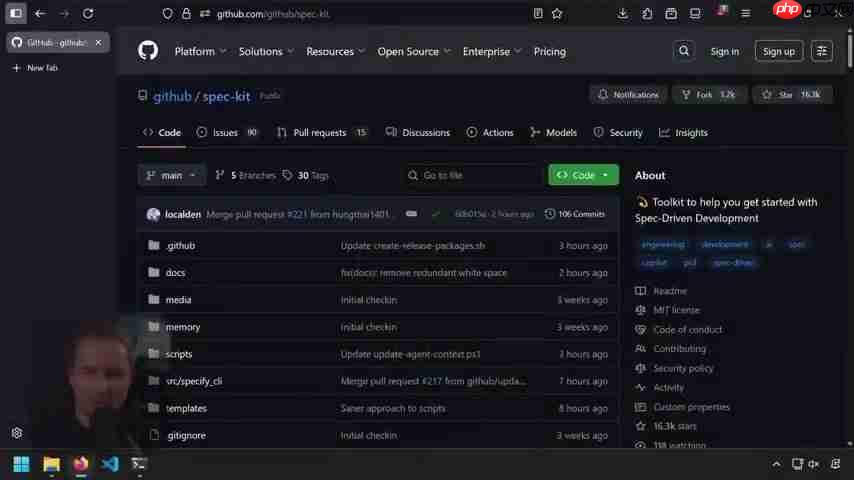854x480 pixels.
Task: Expand the Enterprise menu
Action: tap(492, 52)
